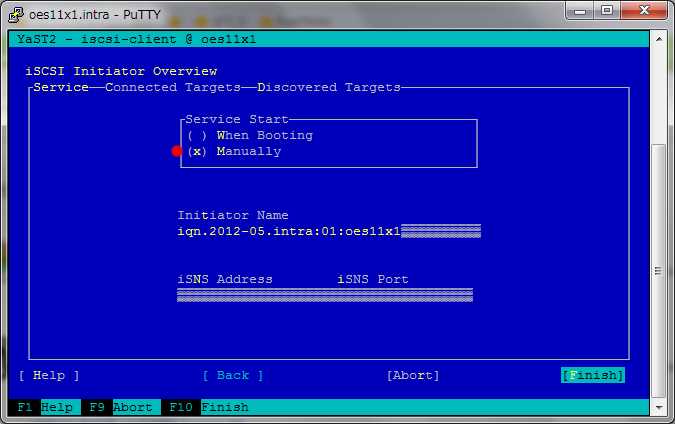Click the 'iSNS Address' label
Image resolution: width=675 pixels, height=424 pixels.
click(225, 279)
